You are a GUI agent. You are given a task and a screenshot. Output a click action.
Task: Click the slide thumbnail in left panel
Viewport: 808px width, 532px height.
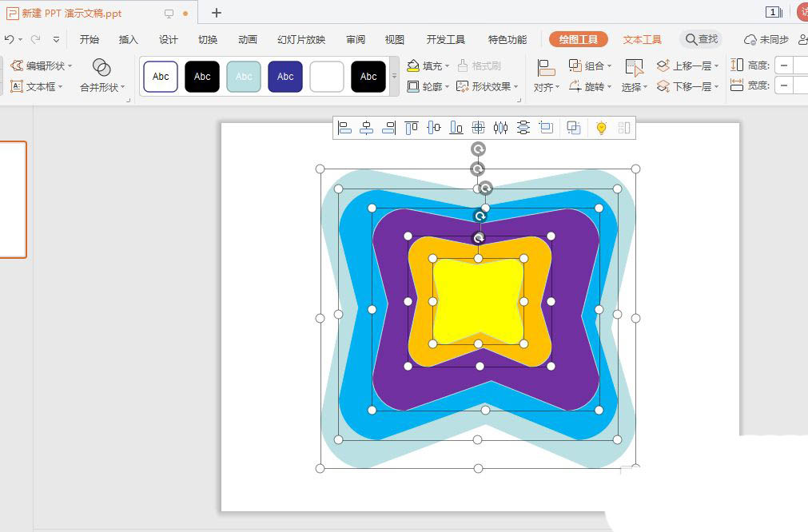pos(12,200)
